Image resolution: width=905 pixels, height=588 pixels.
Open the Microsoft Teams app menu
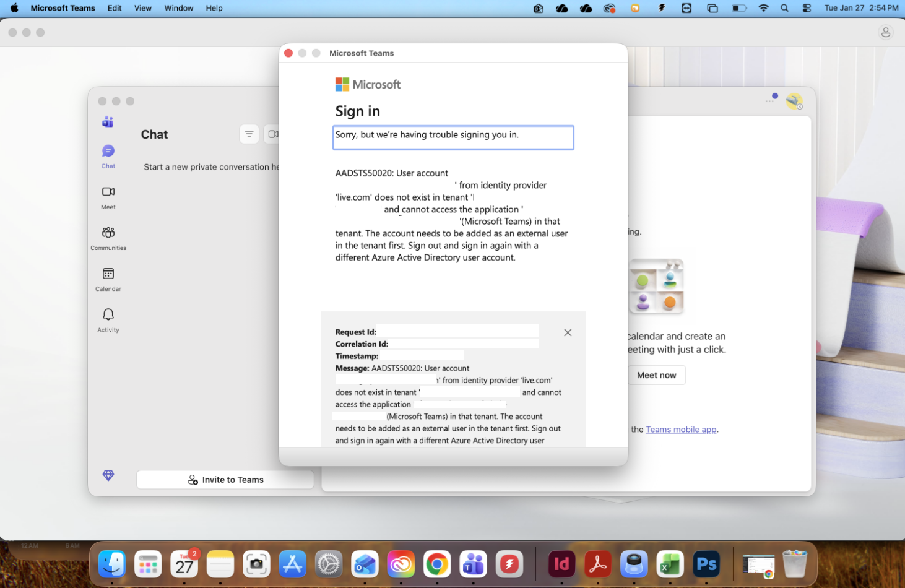coord(63,8)
